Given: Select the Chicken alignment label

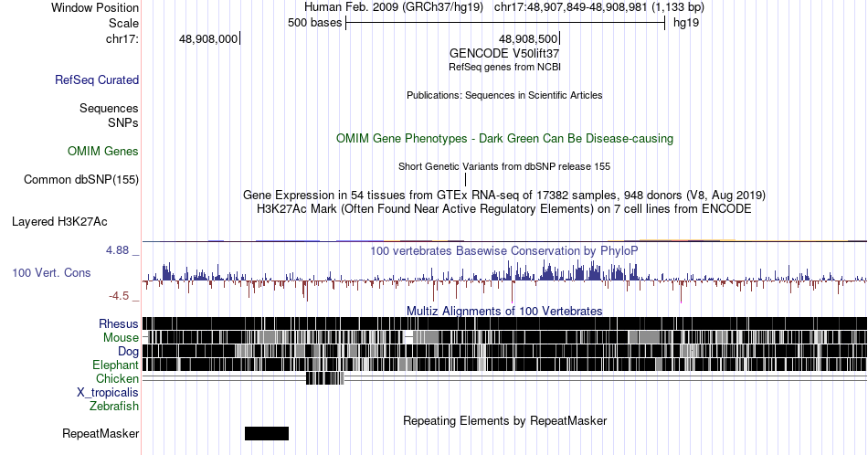Looking at the screenshot, I should pyautogui.click(x=117, y=378).
